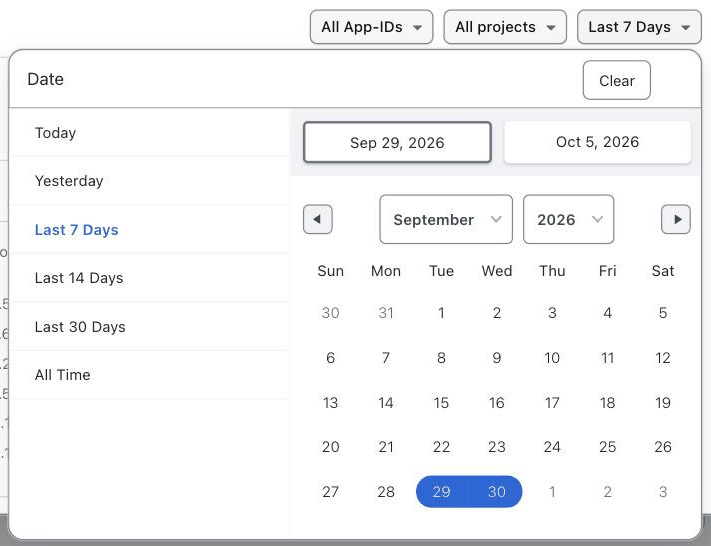Pick September 10 in the calendar

coord(552,358)
